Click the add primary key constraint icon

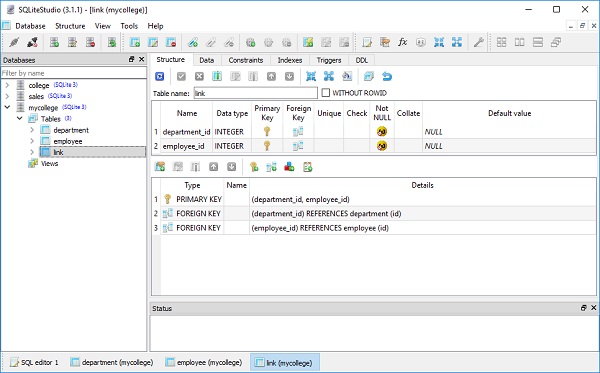[x=254, y=167]
